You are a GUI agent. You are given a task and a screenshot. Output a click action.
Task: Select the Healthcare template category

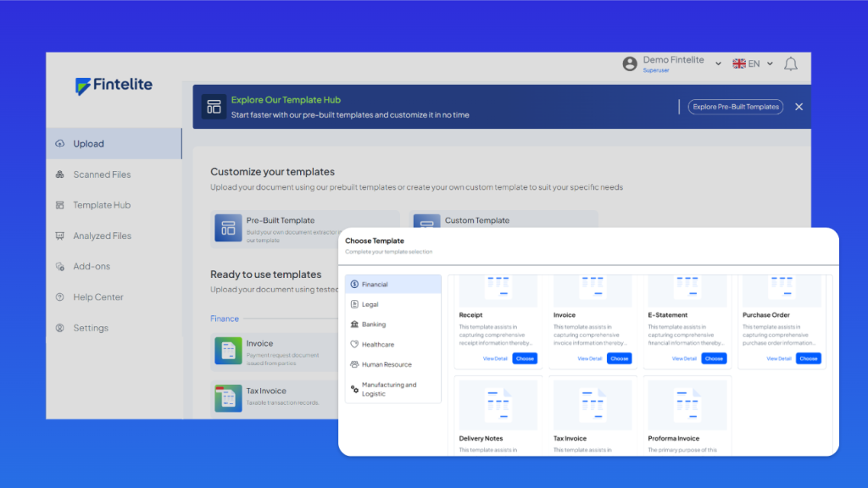point(377,345)
